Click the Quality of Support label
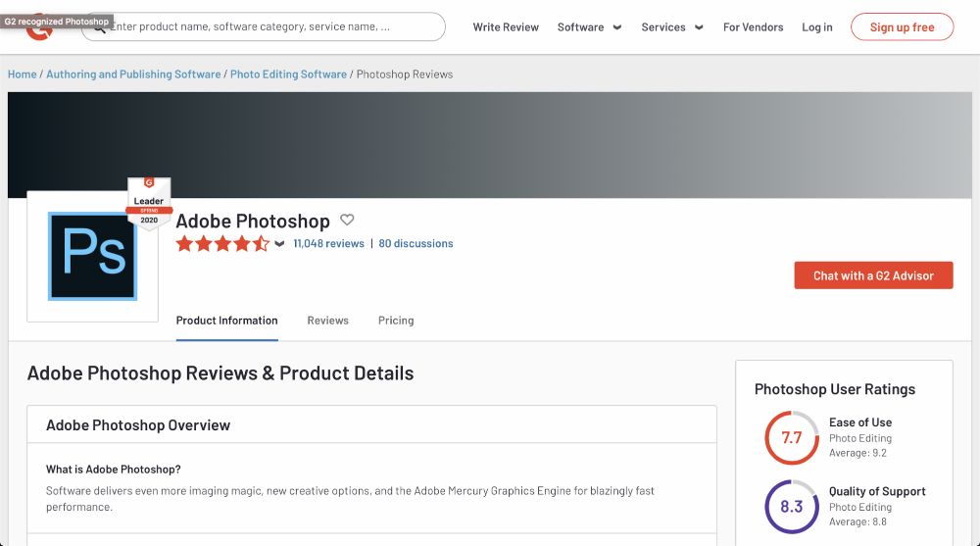The image size is (980, 546). (x=877, y=491)
